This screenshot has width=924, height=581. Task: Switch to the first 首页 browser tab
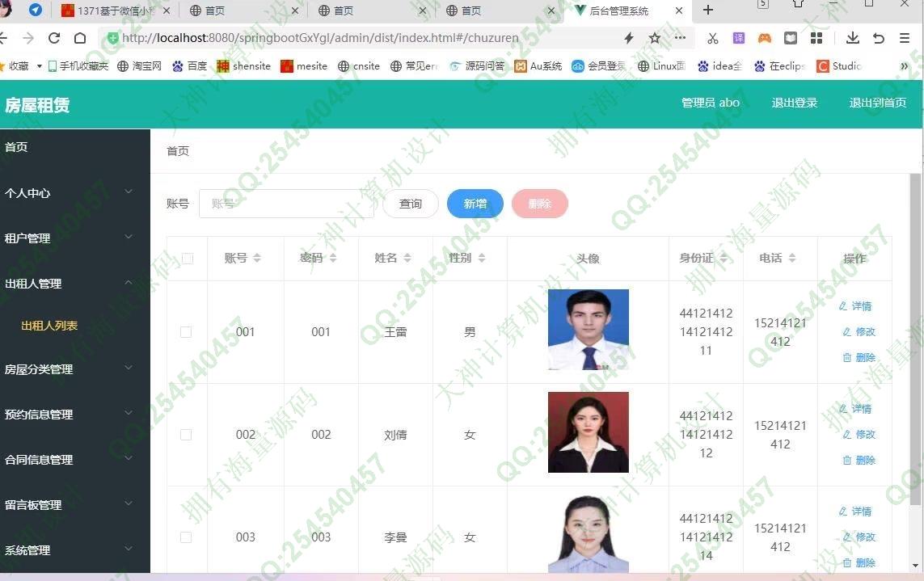[x=245, y=11]
